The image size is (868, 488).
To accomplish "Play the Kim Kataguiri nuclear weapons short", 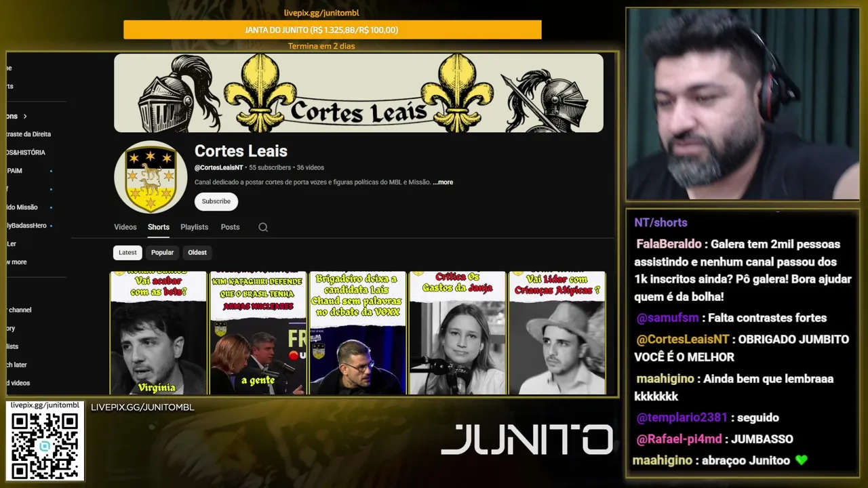I will click(x=258, y=333).
